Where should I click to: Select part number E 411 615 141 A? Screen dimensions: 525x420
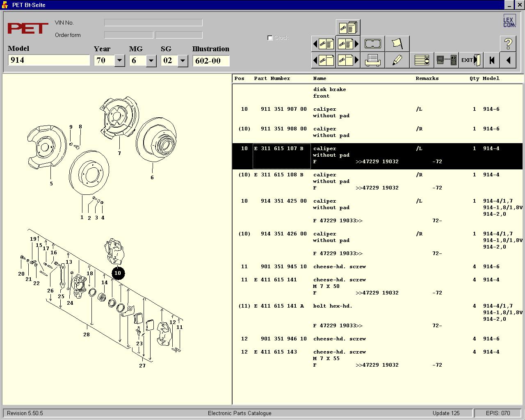tap(279, 306)
